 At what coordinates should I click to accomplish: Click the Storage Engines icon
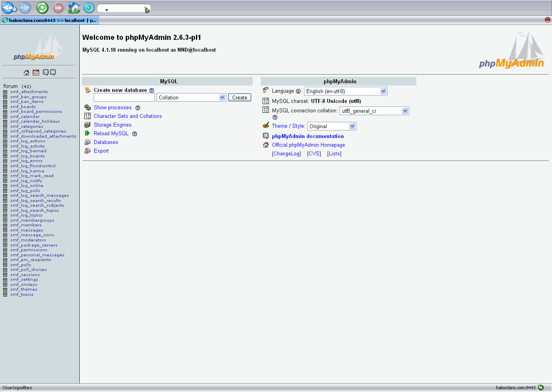(x=88, y=125)
